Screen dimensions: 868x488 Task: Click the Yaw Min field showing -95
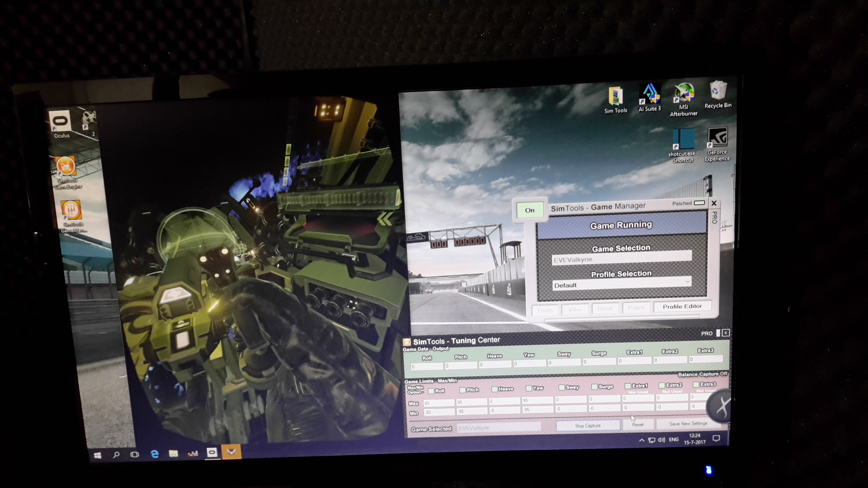[x=537, y=409]
